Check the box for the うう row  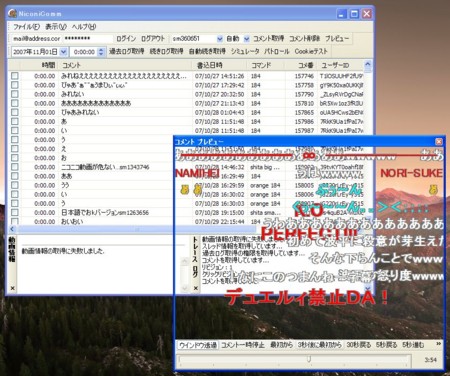[x=14, y=185]
